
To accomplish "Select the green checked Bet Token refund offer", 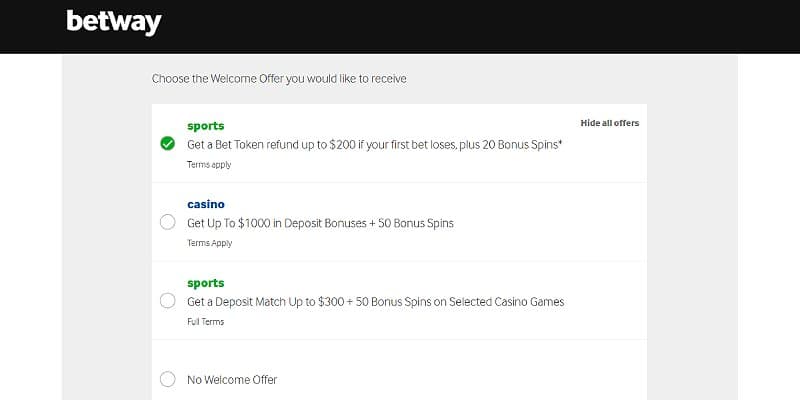I will pos(168,143).
